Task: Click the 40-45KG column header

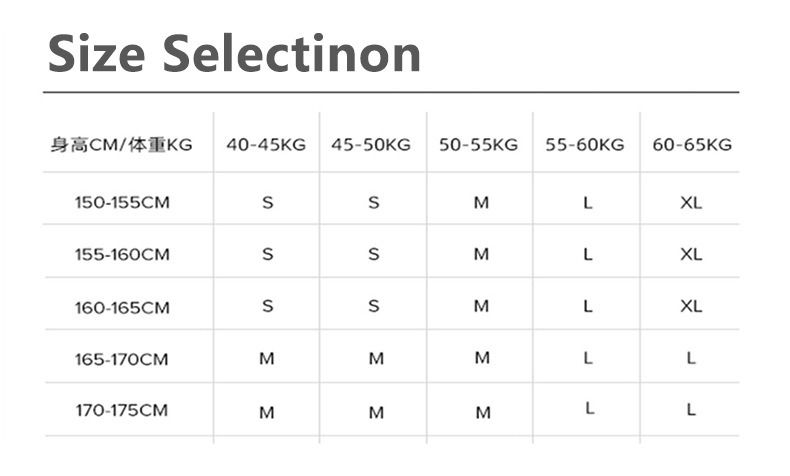Action: click(266, 145)
